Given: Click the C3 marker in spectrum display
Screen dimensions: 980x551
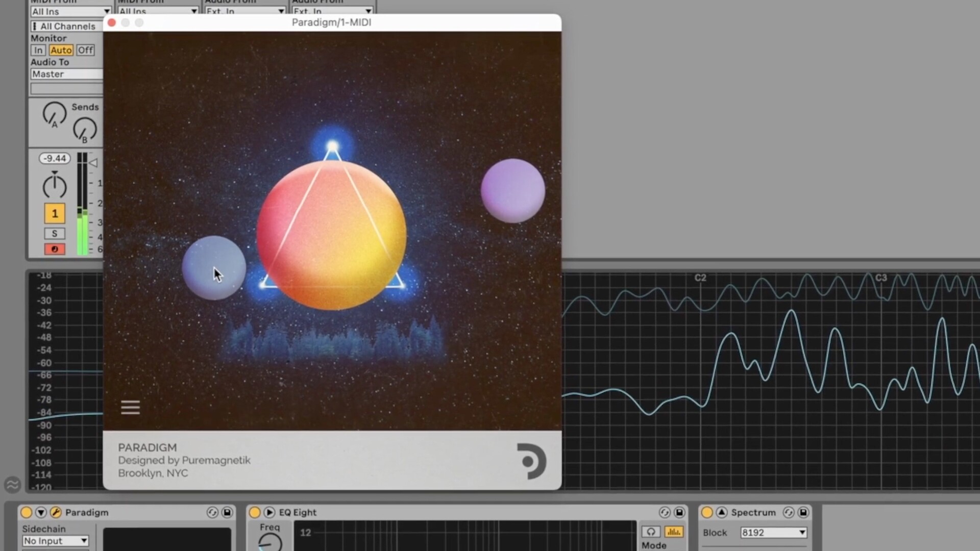Looking at the screenshot, I should pyautogui.click(x=881, y=278).
